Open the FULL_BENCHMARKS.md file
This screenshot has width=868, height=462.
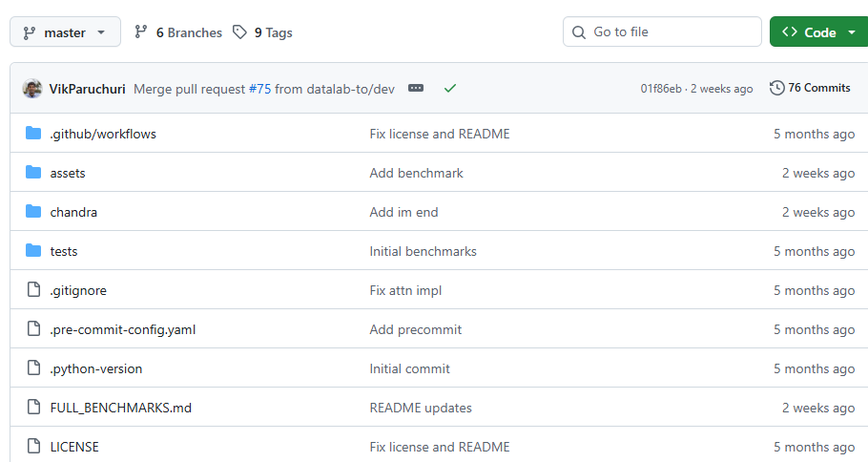[x=121, y=409]
